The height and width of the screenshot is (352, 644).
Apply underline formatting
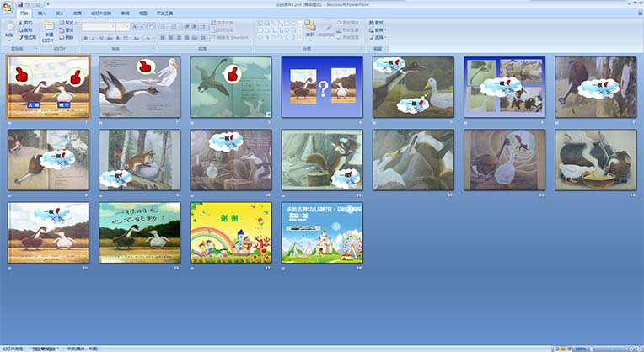(x=101, y=38)
